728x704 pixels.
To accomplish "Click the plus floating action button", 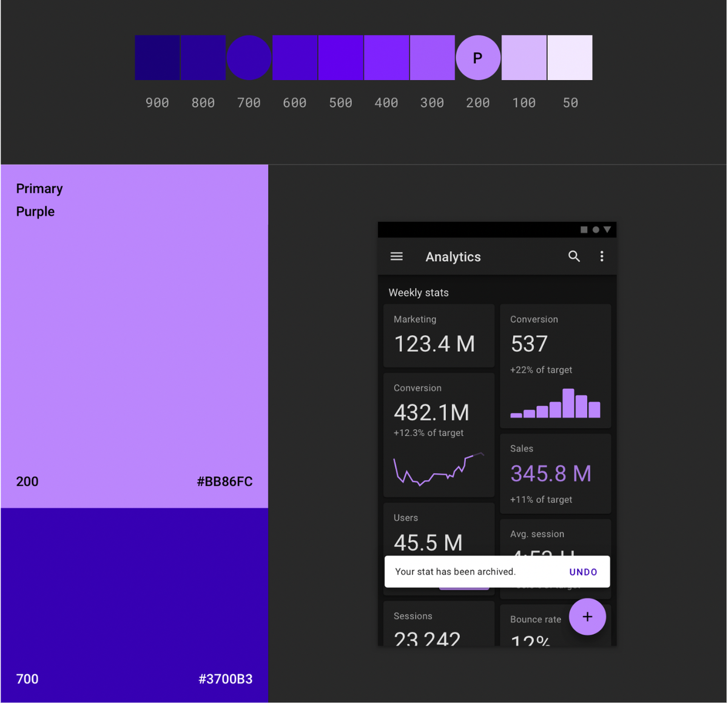I will click(x=587, y=617).
